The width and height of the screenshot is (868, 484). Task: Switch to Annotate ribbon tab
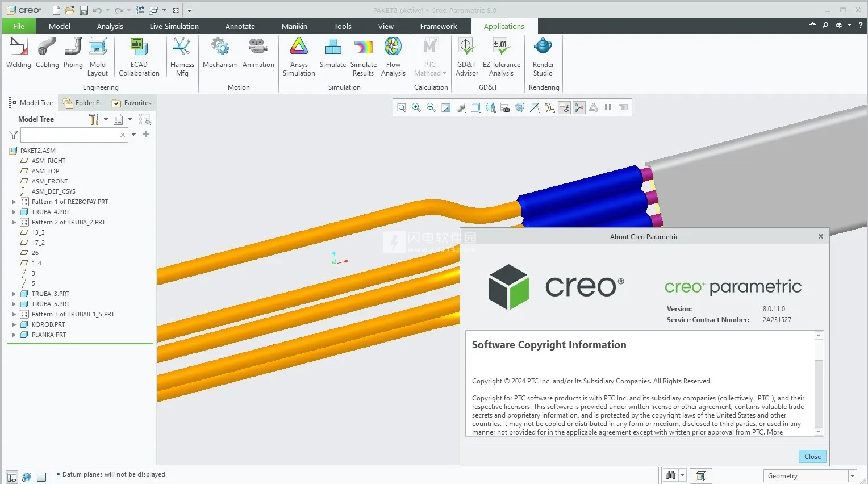[x=240, y=26]
